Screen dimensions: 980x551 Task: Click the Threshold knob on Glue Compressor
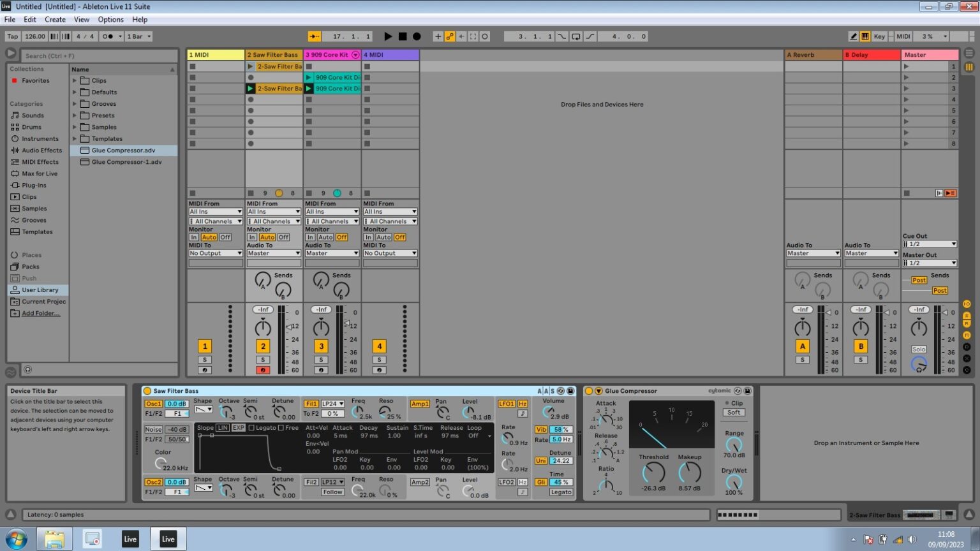point(653,473)
